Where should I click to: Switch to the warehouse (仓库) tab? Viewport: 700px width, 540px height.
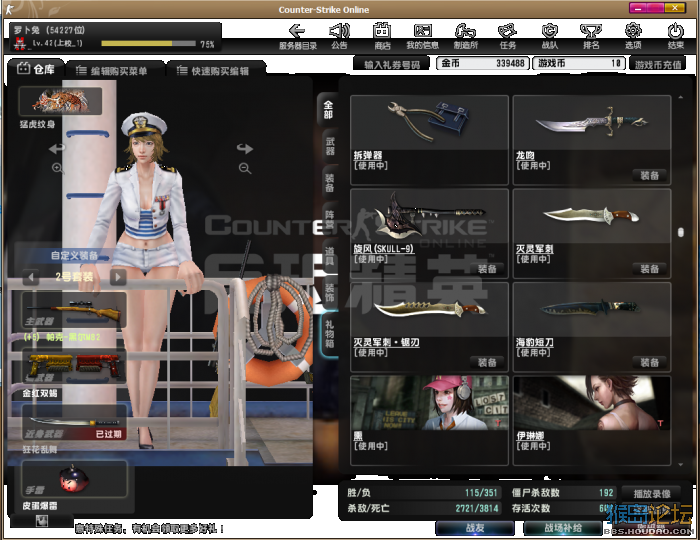[x=36, y=69]
